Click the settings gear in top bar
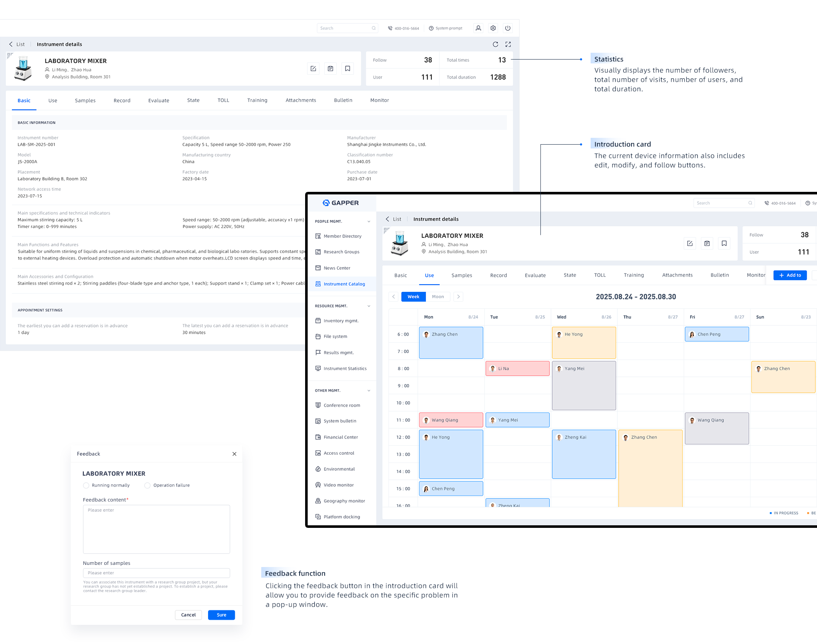The width and height of the screenshot is (817, 644). point(493,28)
